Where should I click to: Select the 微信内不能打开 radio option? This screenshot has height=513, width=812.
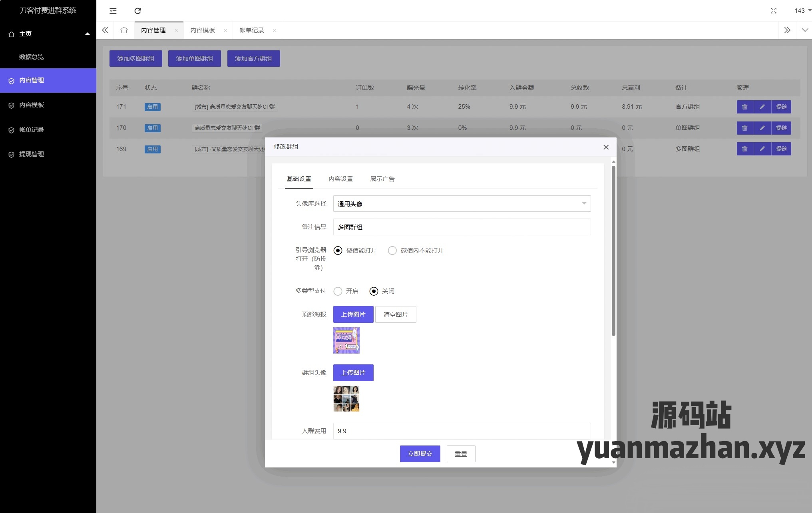tap(392, 251)
